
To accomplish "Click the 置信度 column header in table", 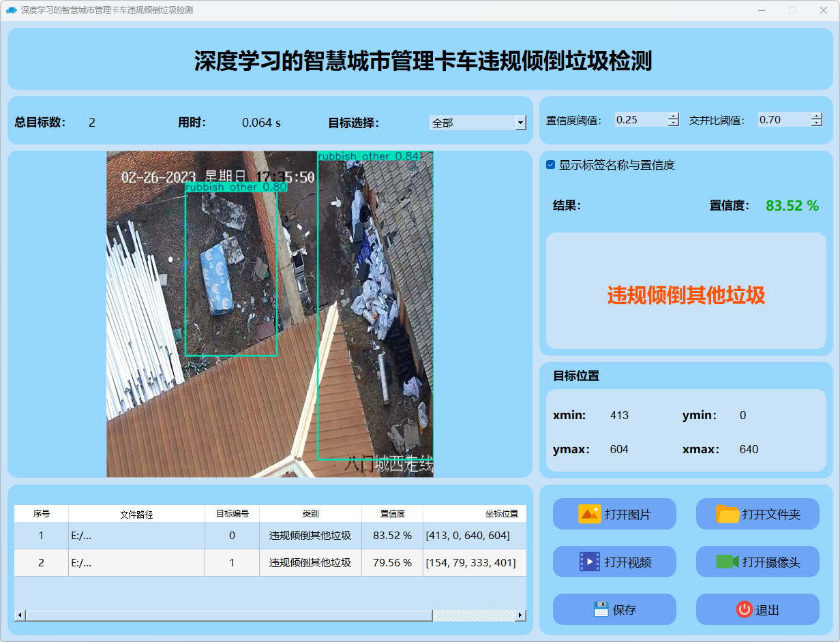I will [x=392, y=514].
